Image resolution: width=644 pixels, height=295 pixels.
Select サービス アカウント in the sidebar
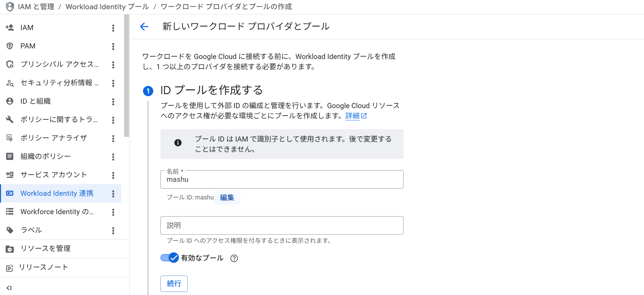coord(61,175)
